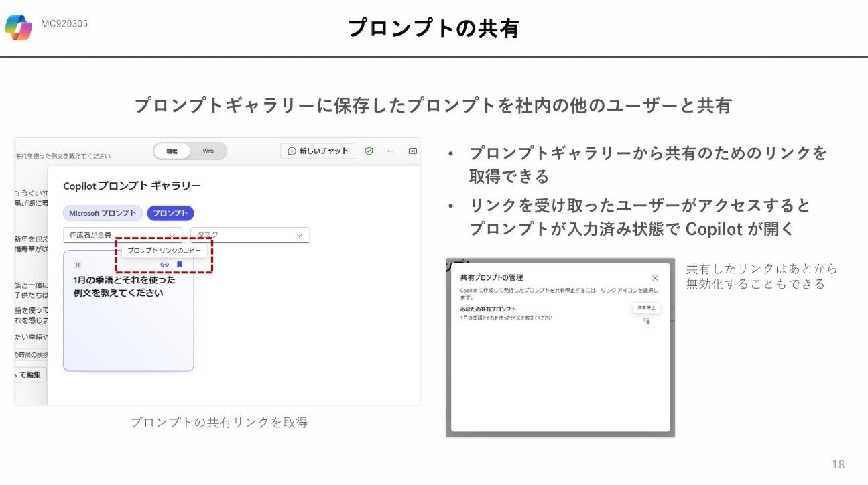
Task: Click the で編集 button at the left edge
Action: click(31, 375)
